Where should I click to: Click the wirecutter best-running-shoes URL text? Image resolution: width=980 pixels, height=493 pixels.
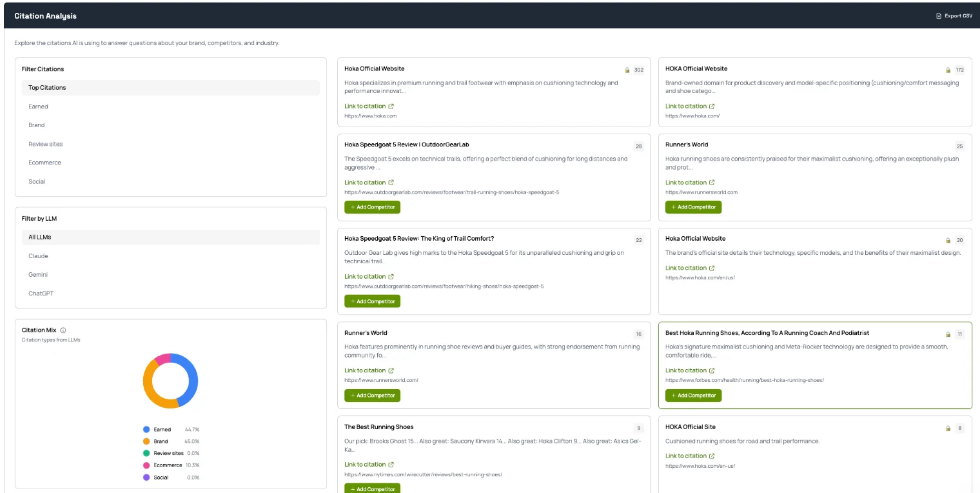[423, 474]
